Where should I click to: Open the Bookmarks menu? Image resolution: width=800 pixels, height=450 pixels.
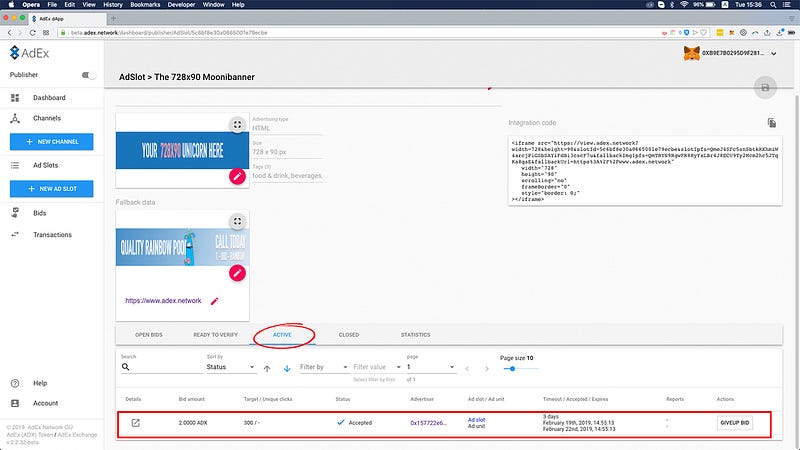pyautogui.click(x=145, y=5)
